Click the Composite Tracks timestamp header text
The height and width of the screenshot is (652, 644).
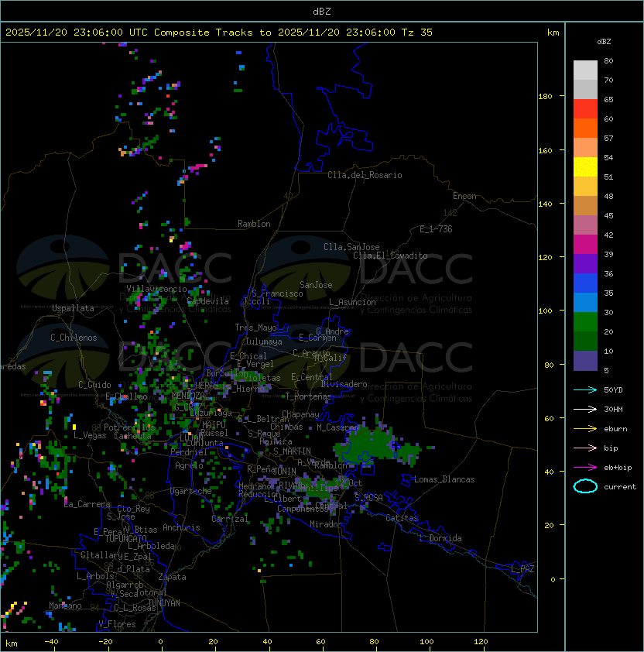(x=219, y=32)
